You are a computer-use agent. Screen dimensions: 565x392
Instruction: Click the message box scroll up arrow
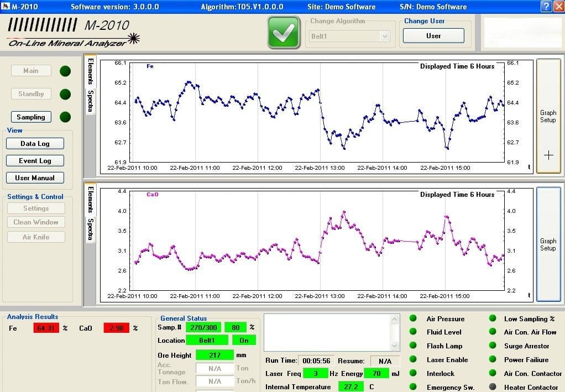395,319
